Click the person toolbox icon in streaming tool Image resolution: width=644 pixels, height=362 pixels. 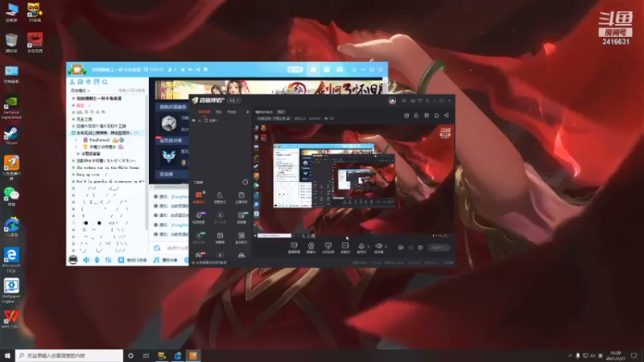[x=220, y=197]
